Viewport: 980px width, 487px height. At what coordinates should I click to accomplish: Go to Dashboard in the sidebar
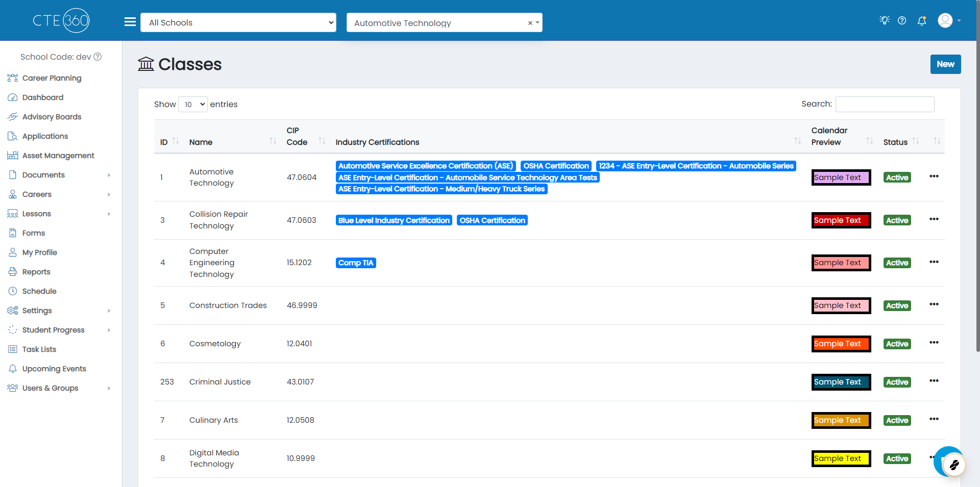[x=43, y=97]
